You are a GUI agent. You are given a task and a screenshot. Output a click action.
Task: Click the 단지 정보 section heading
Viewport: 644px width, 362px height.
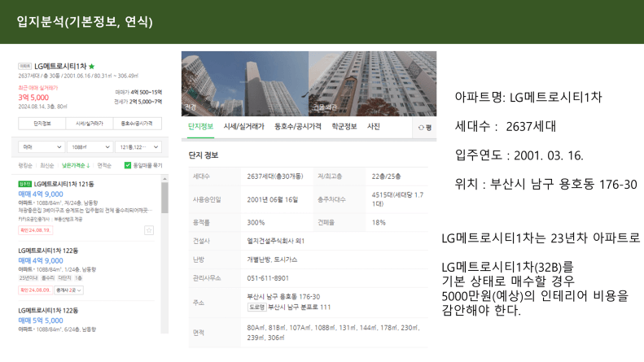click(204, 155)
